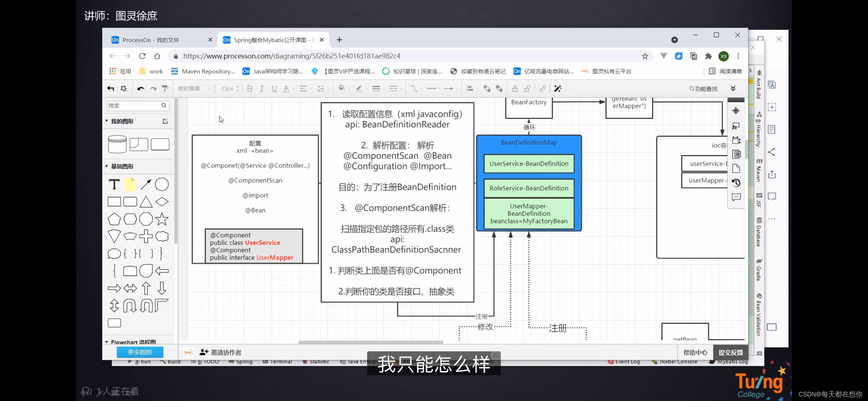This screenshot has height=401, width=868.
Task: Open the browser extensions puzzle icon
Action: coord(708,56)
